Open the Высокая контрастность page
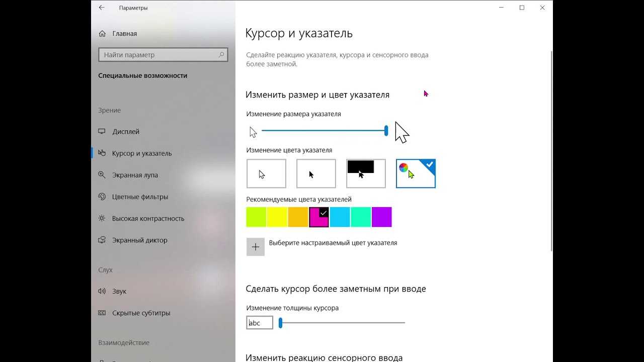Viewport: 644px width, 362px height. click(x=141, y=218)
